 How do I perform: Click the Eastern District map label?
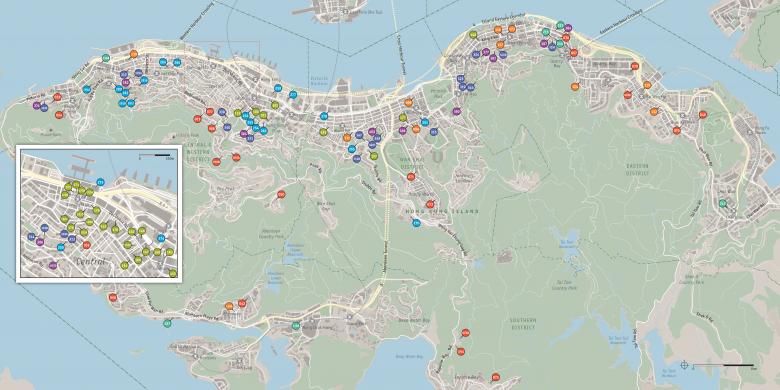pos(637,170)
